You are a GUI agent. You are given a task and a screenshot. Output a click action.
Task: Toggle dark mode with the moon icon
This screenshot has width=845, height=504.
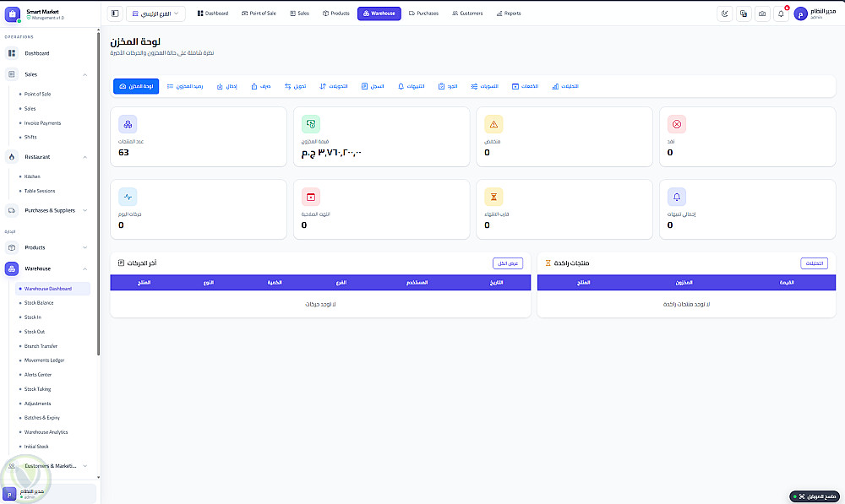pyautogui.click(x=725, y=14)
